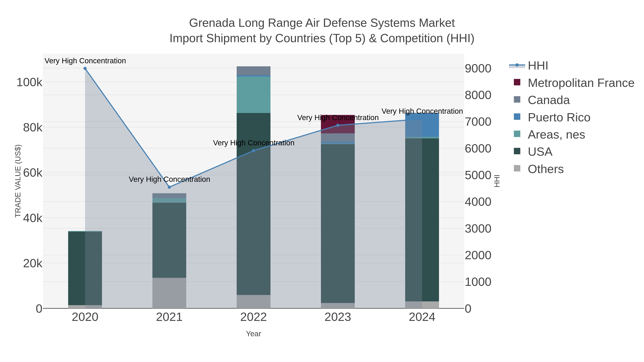This screenshot has width=644, height=362.
Task: Click the Puerto Rico blue swatch
Action: coord(517,117)
